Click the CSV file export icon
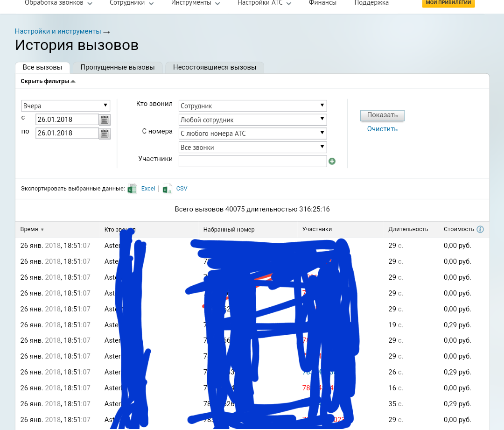The width and height of the screenshot is (504, 430). 168,189
